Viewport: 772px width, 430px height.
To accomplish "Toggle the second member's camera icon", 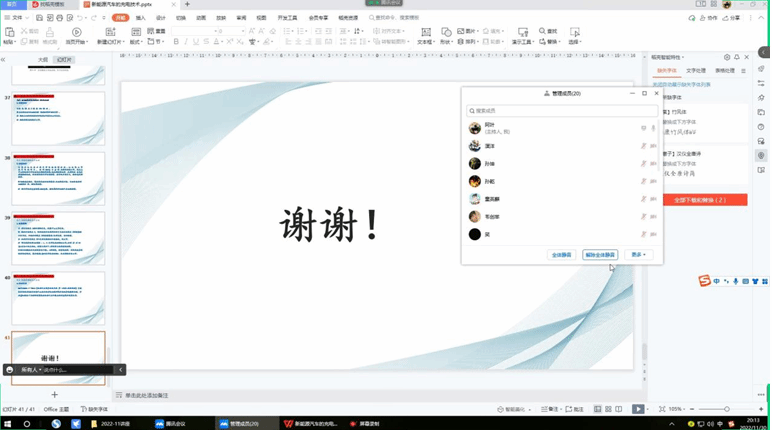I will click(x=653, y=146).
